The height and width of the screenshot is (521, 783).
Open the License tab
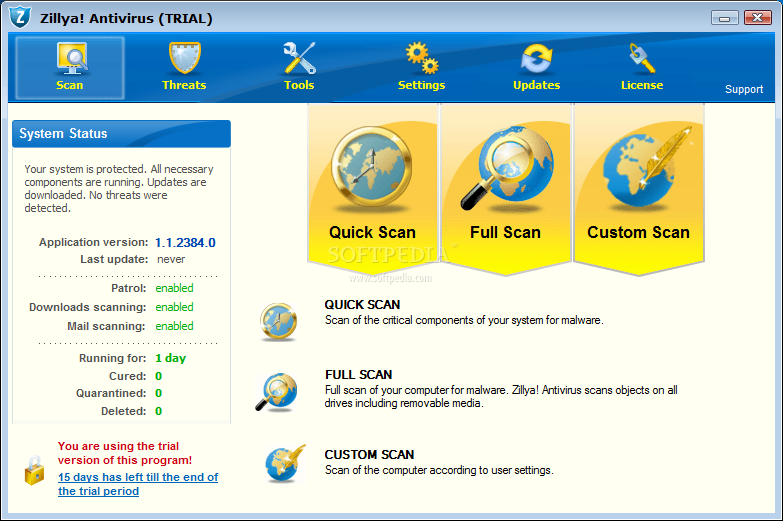click(x=642, y=67)
